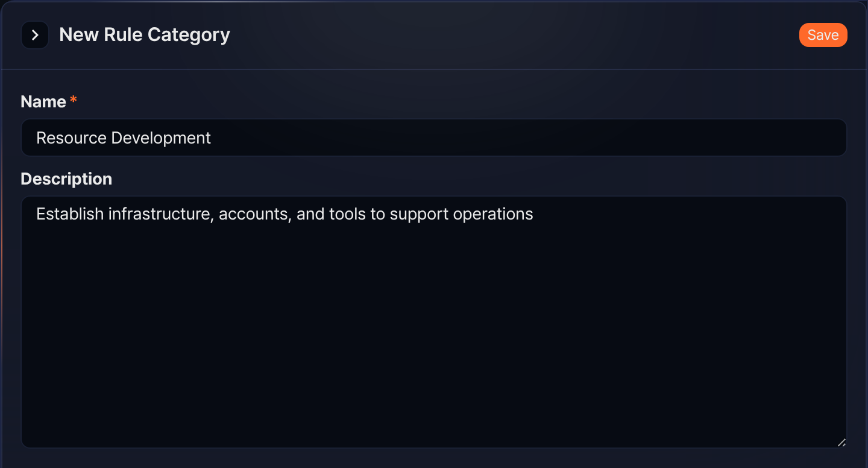Select the New Rule Category title text

pos(145,35)
